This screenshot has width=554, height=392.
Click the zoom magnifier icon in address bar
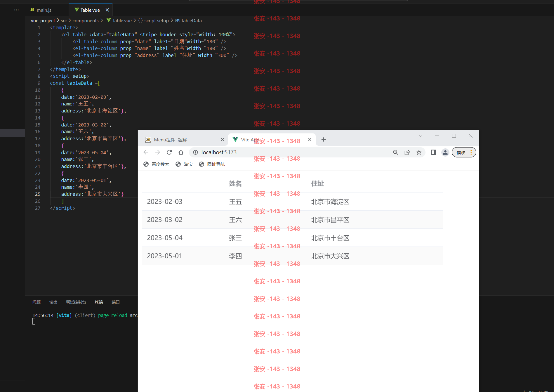click(x=395, y=152)
